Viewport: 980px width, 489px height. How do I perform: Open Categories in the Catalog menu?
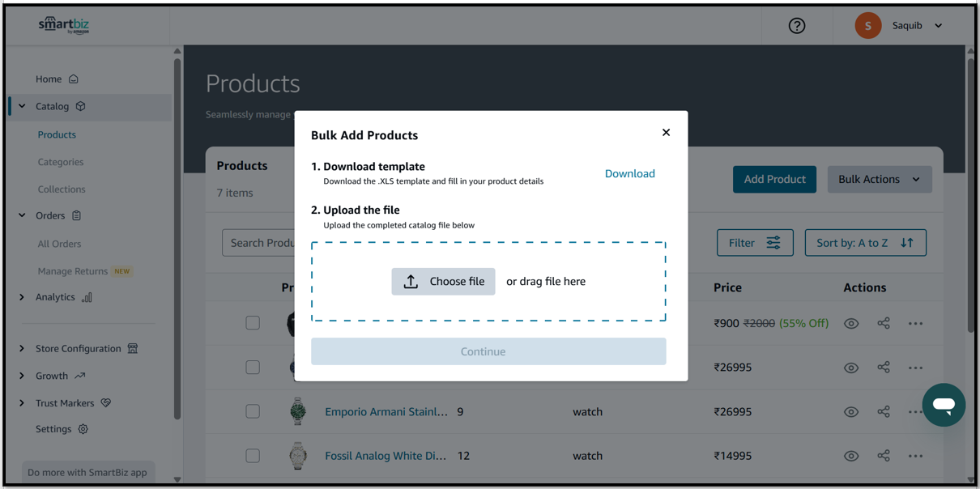click(x=61, y=162)
